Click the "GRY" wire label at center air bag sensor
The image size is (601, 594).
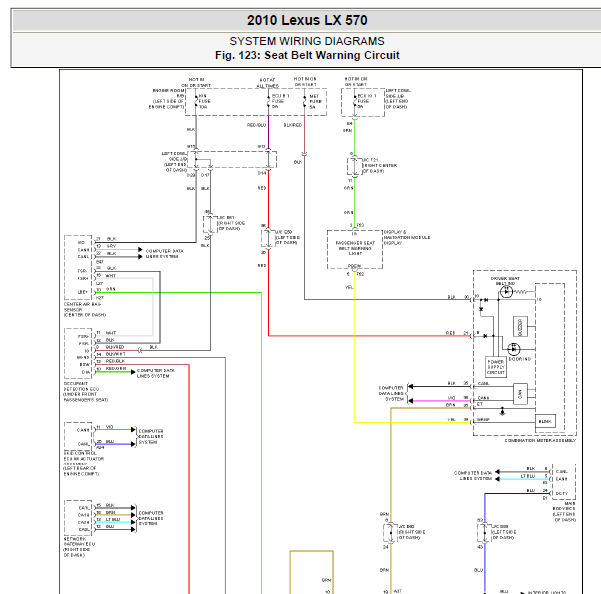(x=111, y=246)
